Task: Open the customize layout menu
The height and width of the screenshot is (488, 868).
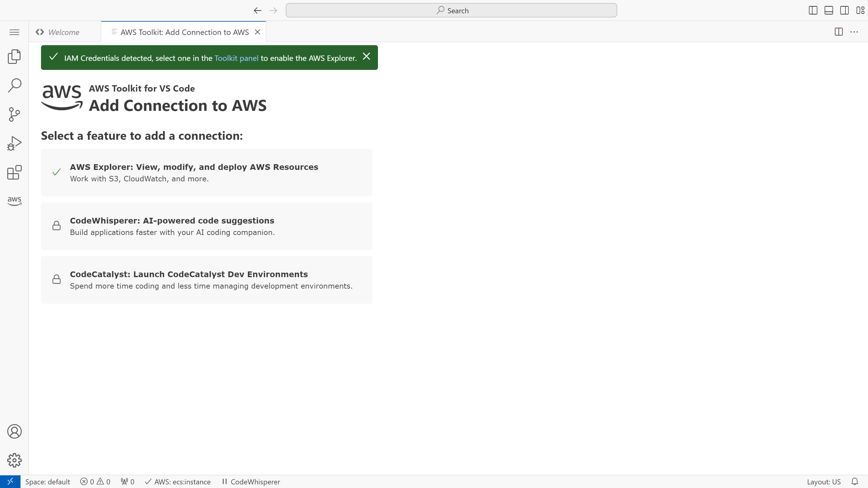Action: [x=860, y=10]
